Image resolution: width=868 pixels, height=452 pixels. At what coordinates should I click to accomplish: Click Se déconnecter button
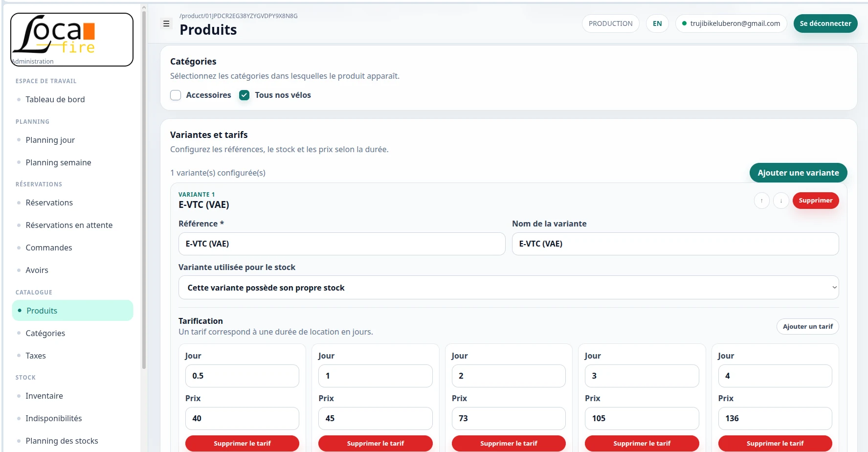pos(825,23)
